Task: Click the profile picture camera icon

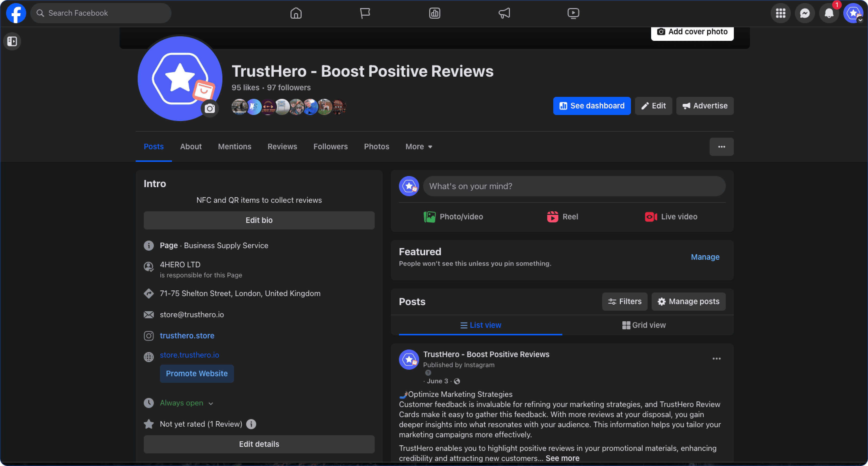Action: 210,108
